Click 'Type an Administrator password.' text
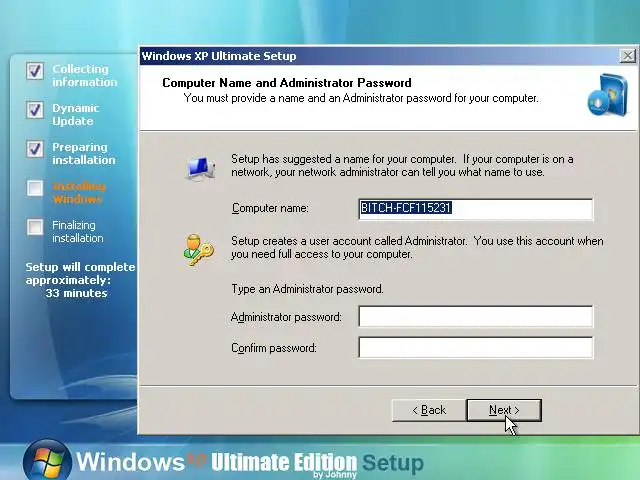 coord(307,289)
